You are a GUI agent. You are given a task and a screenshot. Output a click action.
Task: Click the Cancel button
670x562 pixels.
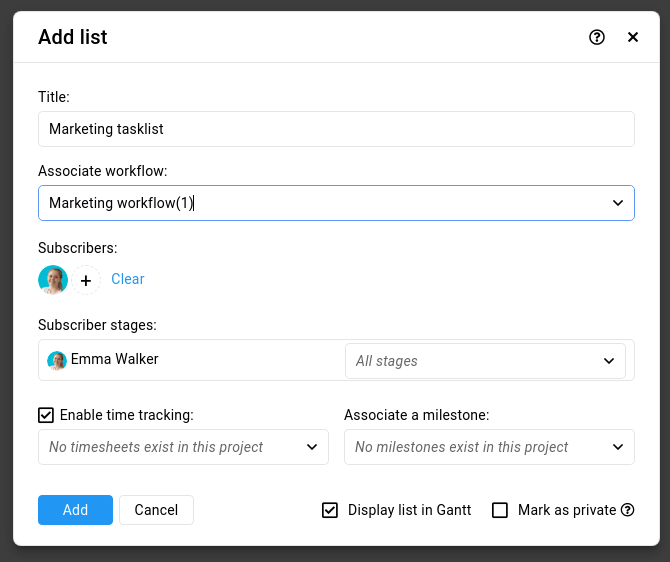156,510
